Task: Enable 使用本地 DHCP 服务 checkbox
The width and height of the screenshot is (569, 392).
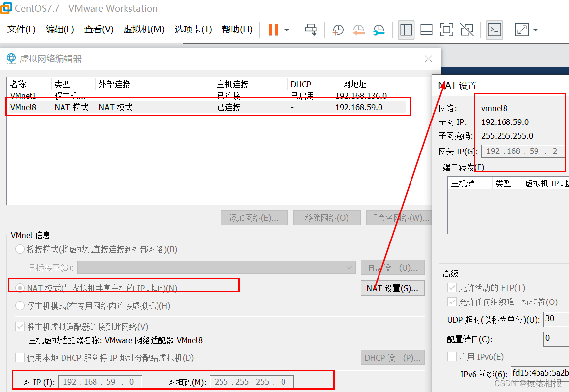Action: pos(20,358)
